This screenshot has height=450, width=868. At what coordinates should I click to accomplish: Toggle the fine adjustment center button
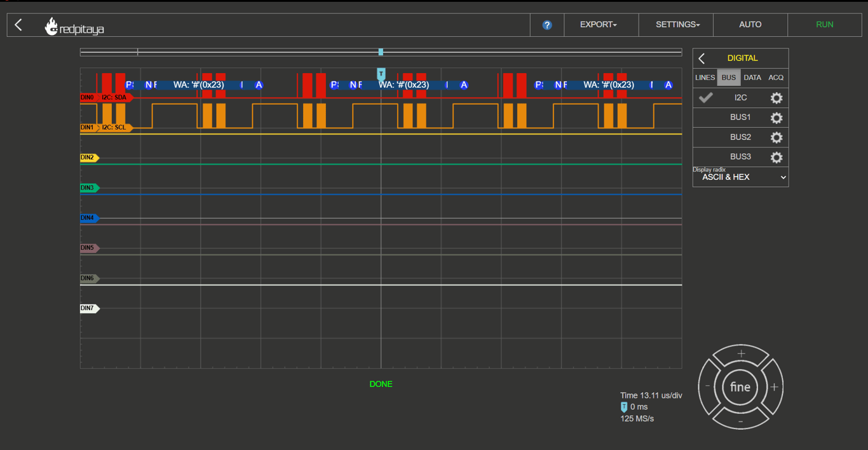[740, 387]
